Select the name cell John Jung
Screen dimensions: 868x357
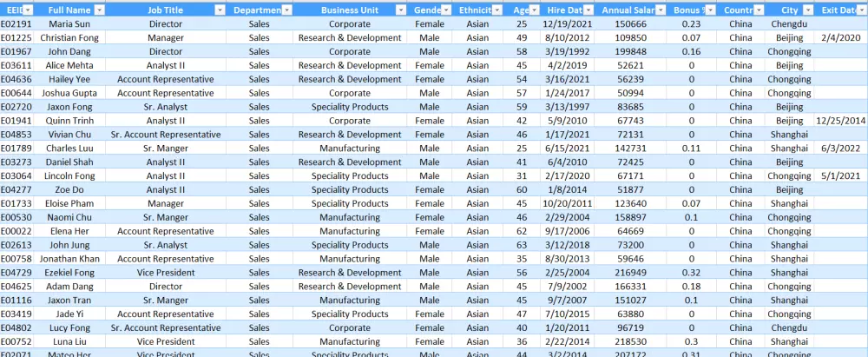69,245
